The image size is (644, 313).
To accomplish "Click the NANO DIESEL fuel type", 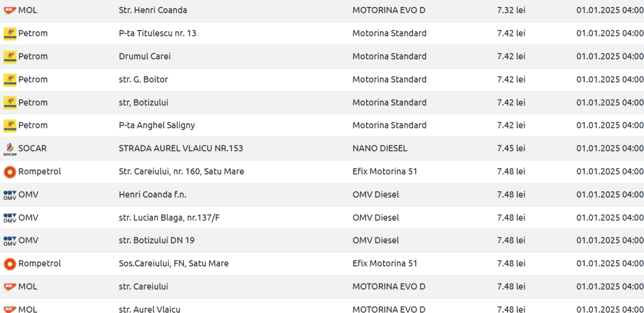I will coord(380,149).
